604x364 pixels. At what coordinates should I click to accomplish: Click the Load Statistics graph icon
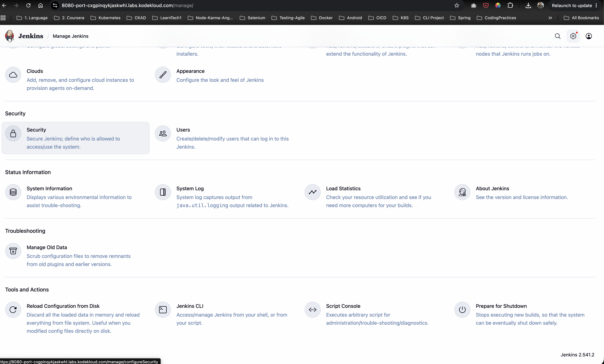[312, 192]
